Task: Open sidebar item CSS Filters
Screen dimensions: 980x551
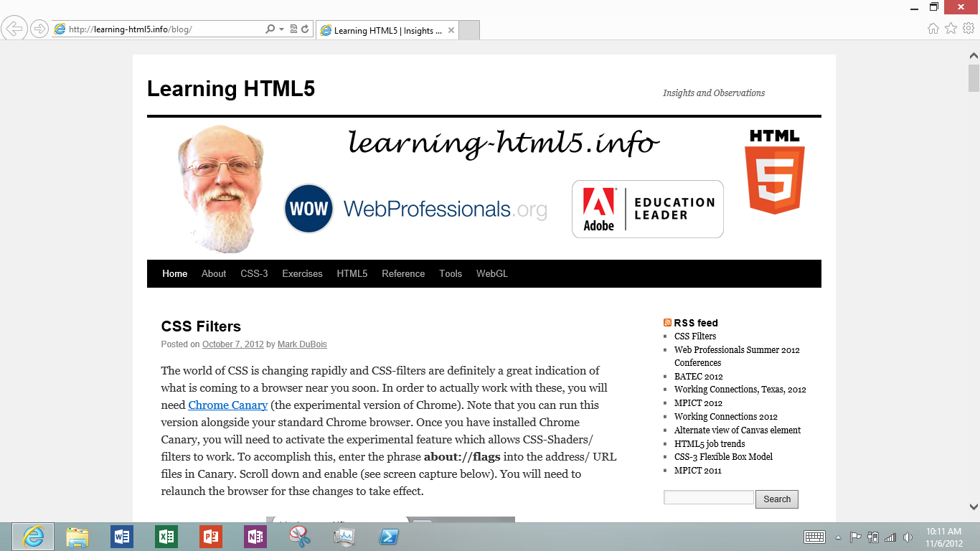Action: [695, 336]
